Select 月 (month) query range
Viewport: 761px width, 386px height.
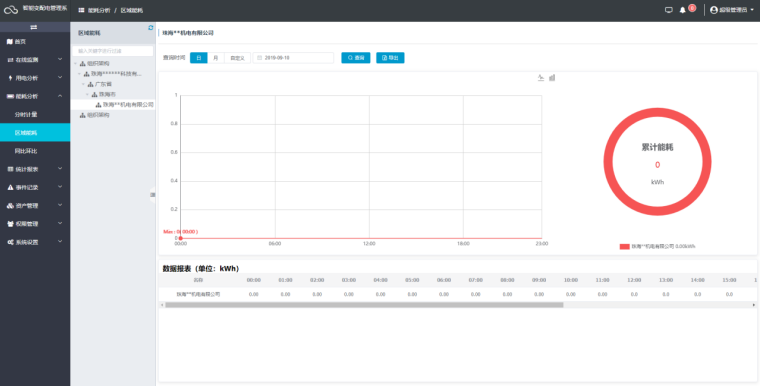215,58
